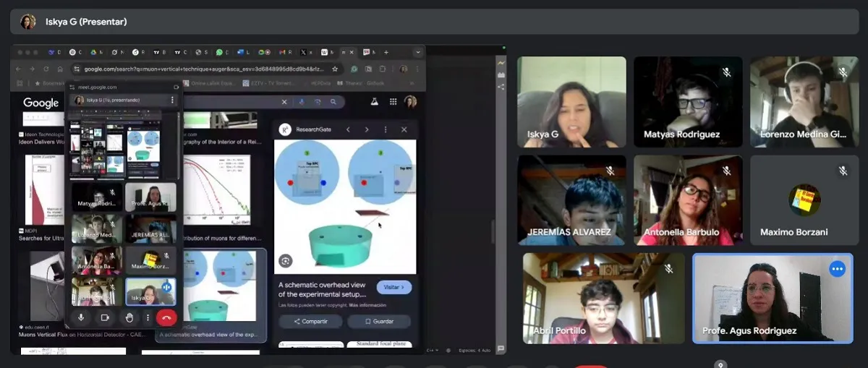This screenshot has width=868, height=368.
Task: Open Google Lens on the schematic image
Action: pos(286,261)
